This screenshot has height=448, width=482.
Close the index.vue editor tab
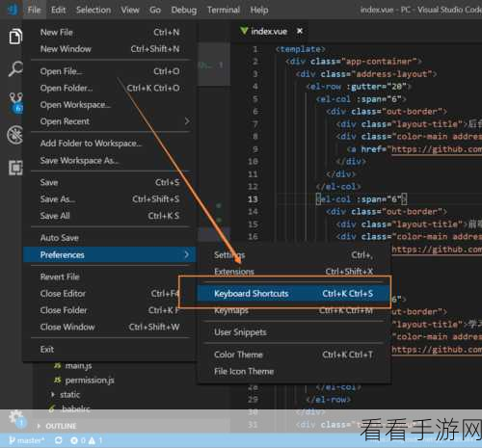coord(300,31)
